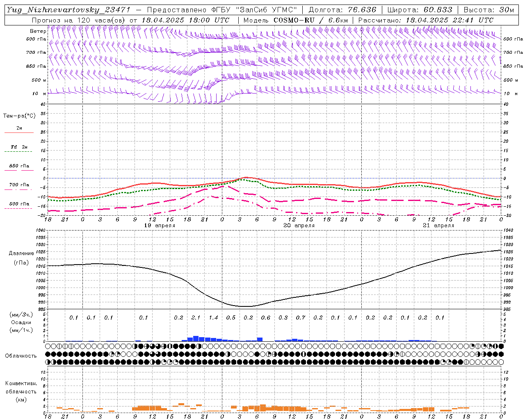
Task: Click the (мм/3ч.) units label
Action: 21,315
